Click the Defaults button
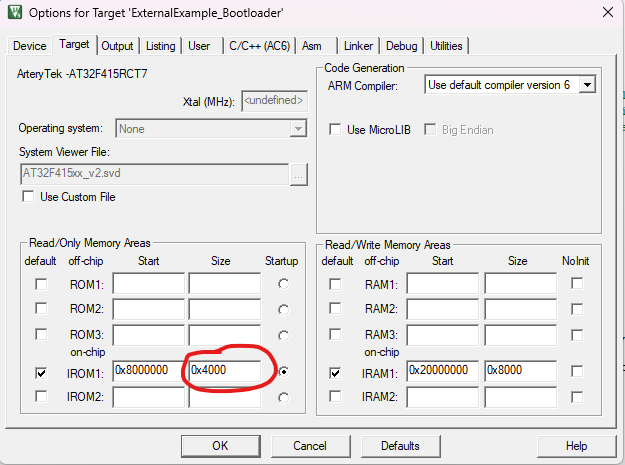 click(x=400, y=445)
